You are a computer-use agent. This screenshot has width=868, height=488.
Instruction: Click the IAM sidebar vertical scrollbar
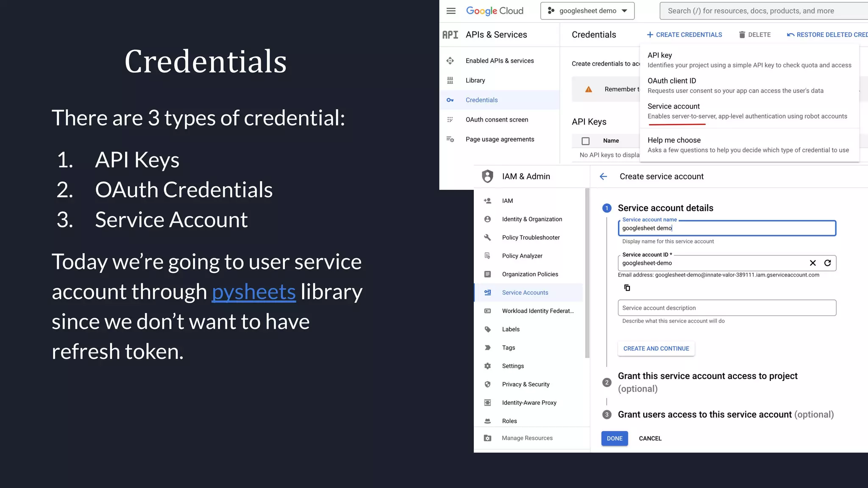click(587, 273)
